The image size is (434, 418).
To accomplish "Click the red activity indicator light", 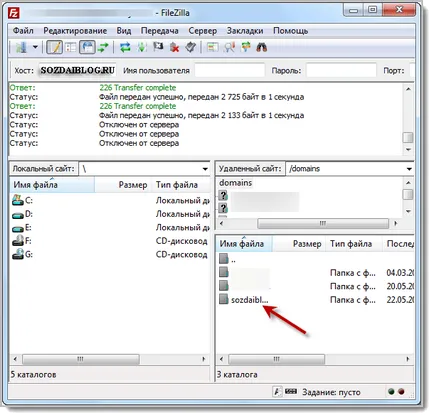I will click(401, 392).
